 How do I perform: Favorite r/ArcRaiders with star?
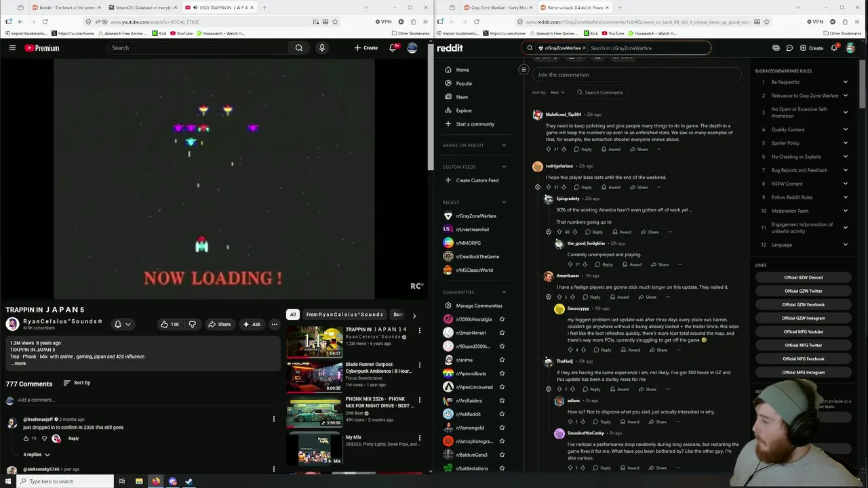502,401
